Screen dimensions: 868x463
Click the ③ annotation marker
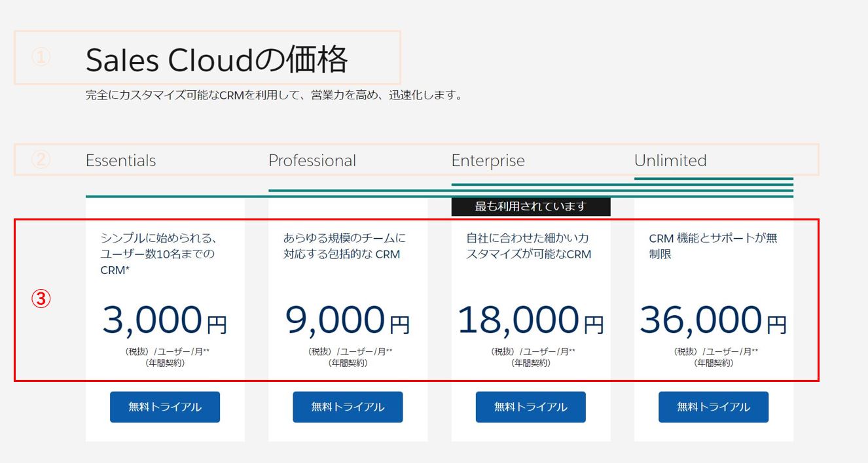point(39,298)
